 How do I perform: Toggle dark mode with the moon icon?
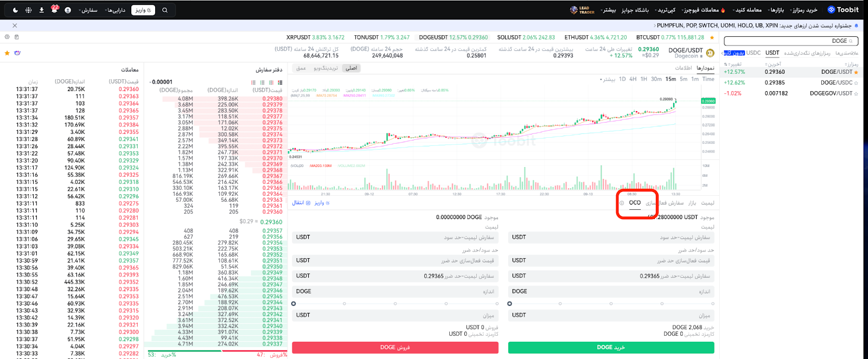tap(15, 10)
